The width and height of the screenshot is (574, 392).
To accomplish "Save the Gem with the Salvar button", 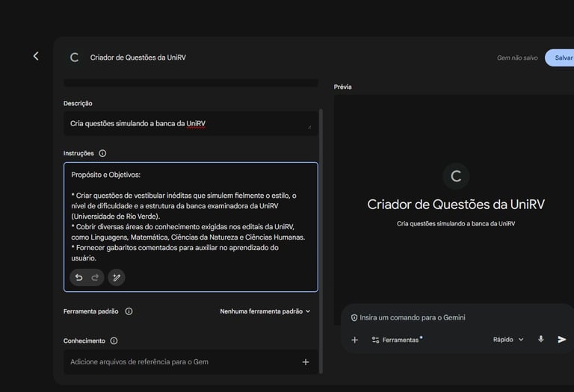I will tap(560, 57).
